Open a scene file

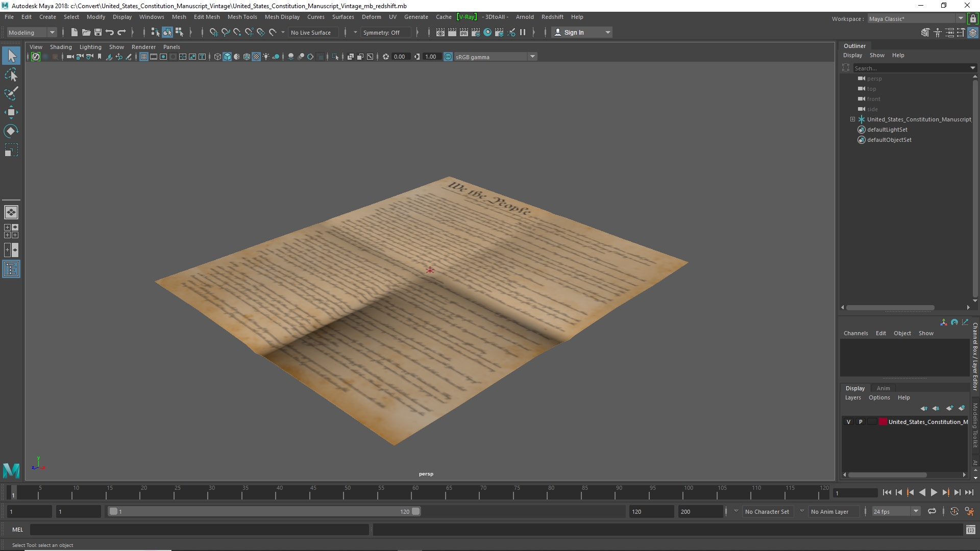86,32
